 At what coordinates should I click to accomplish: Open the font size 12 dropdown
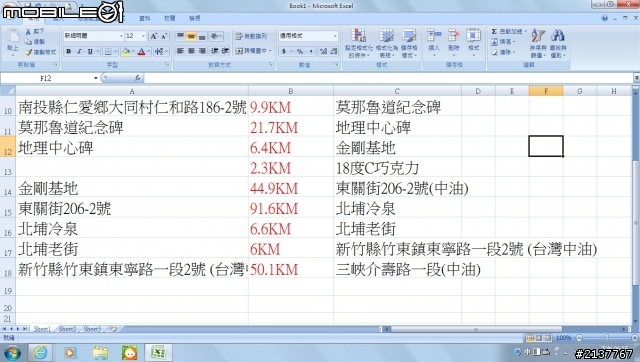tap(143, 36)
